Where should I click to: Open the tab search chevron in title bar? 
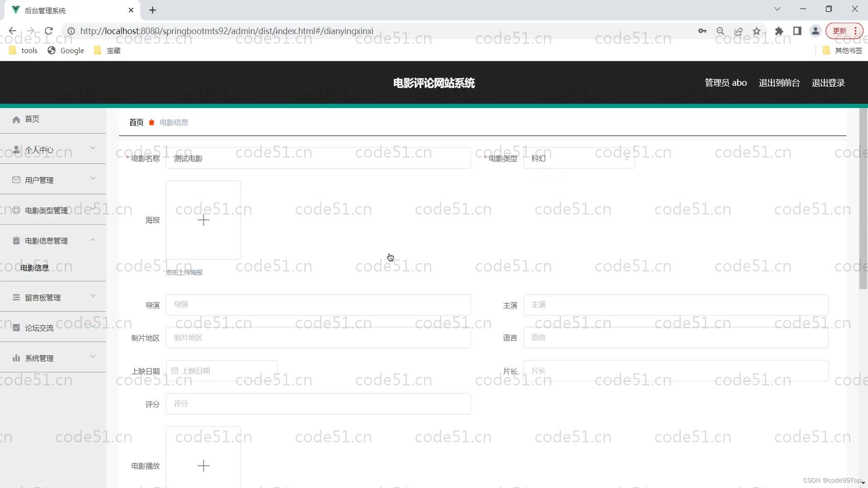click(x=777, y=9)
